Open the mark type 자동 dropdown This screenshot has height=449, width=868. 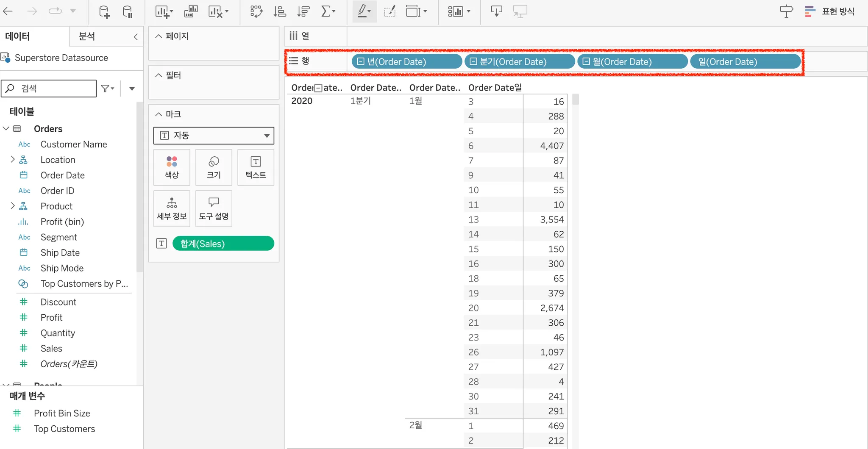point(214,136)
